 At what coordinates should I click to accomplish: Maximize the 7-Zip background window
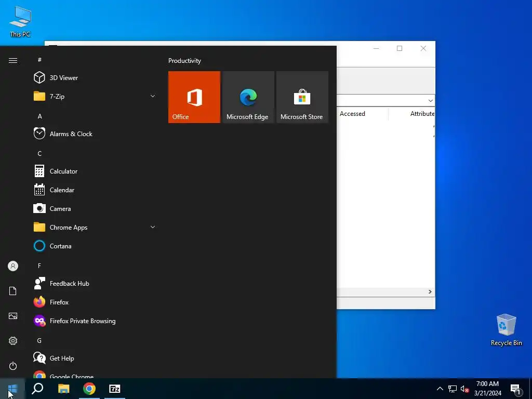point(400,48)
